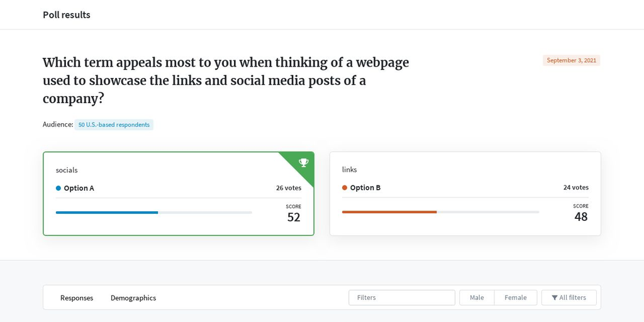Click the Poll results header title
Image resolution: width=644 pixels, height=322 pixels.
pos(67,15)
